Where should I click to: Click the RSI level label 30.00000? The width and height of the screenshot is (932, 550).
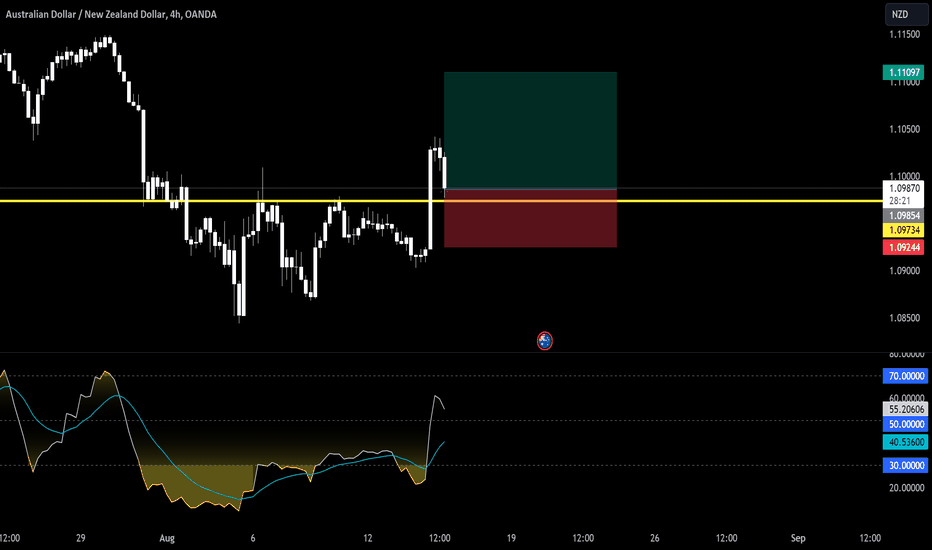pos(905,466)
